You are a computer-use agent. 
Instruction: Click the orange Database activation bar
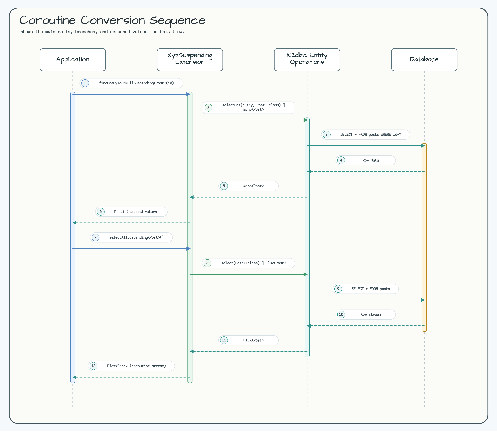click(x=424, y=238)
